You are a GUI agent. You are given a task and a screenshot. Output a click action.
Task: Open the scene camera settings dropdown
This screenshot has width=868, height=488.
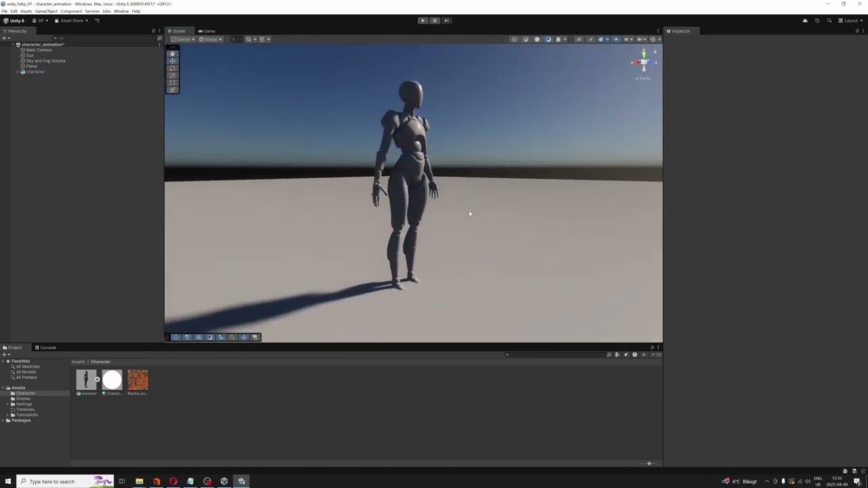pos(642,39)
